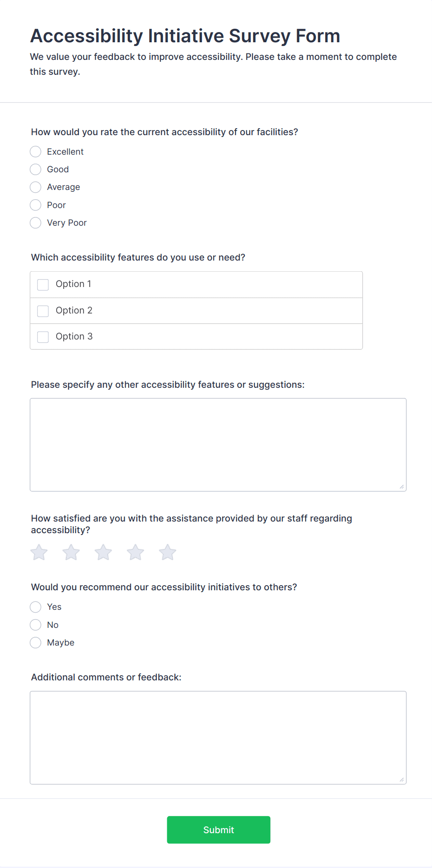Choose Good for facility accessibility
Screen dimensions: 432x868
[36, 170]
